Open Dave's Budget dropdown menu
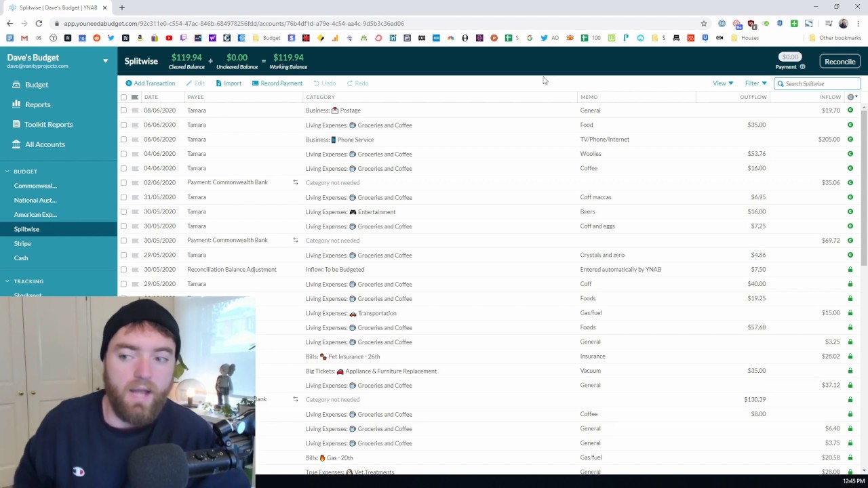 coord(105,61)
